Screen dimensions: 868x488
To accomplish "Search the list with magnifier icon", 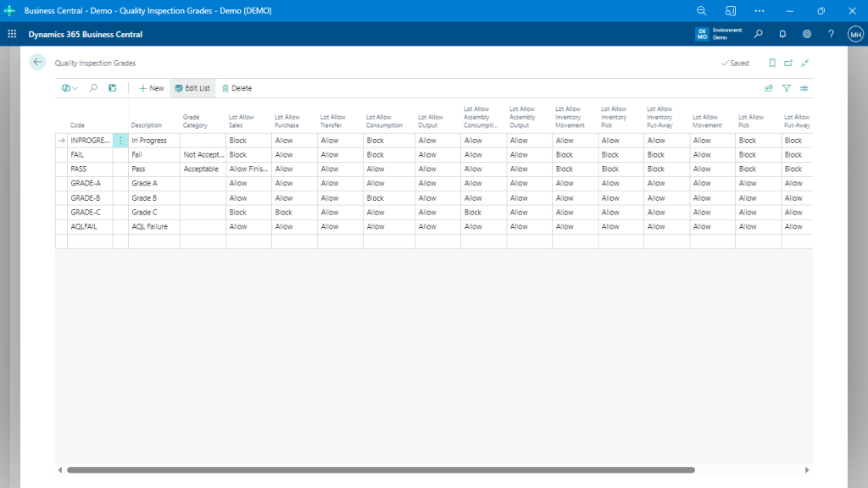I will (92, 88).
